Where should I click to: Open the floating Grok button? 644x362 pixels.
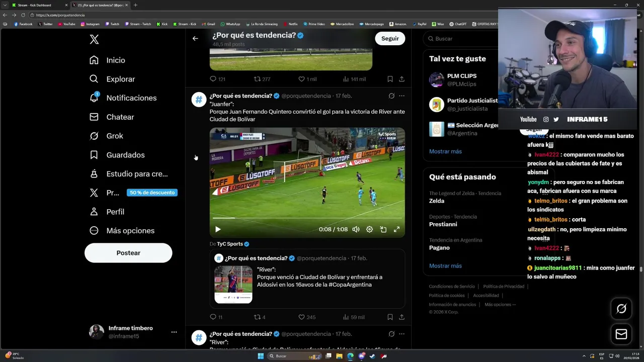coord(621,309)
